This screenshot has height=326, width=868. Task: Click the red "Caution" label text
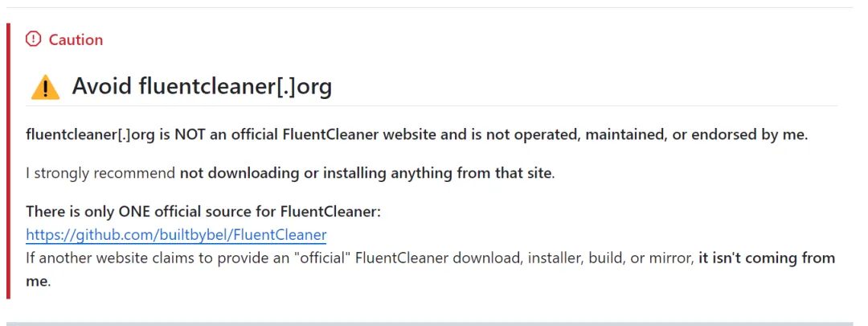coord(76,40)
